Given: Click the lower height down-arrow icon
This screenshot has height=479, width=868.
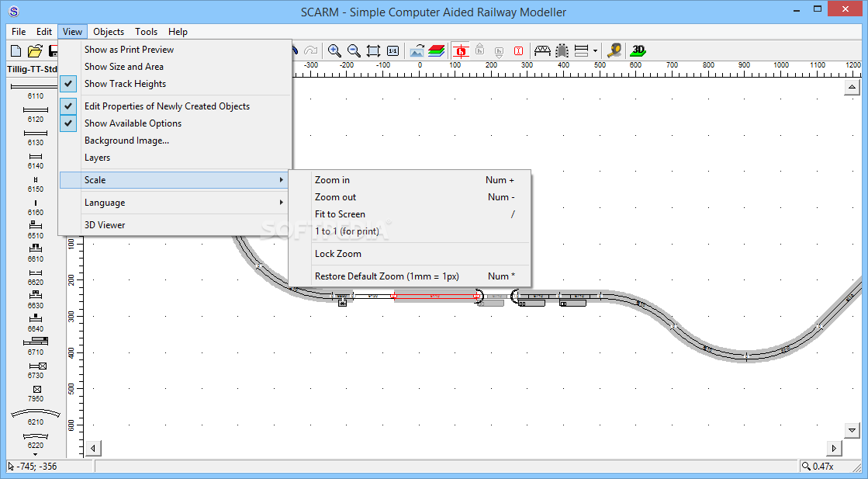Looking at the screenshot, I should [499, 52].
